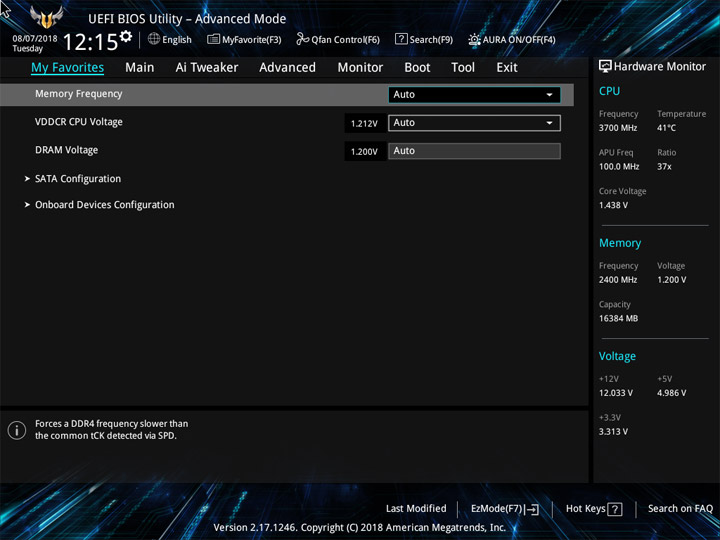
Task: Click the CPU section heading
Action: [609, 91]
